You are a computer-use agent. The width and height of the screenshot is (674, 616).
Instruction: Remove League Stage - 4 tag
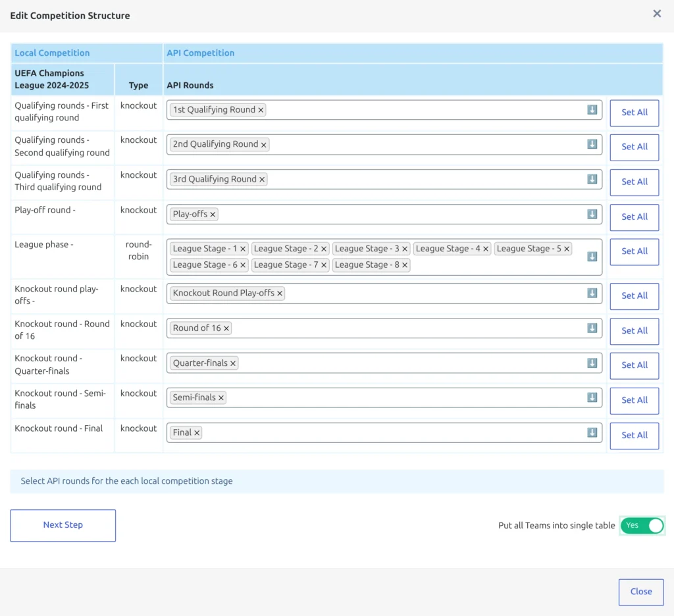(x=486, y=249)
